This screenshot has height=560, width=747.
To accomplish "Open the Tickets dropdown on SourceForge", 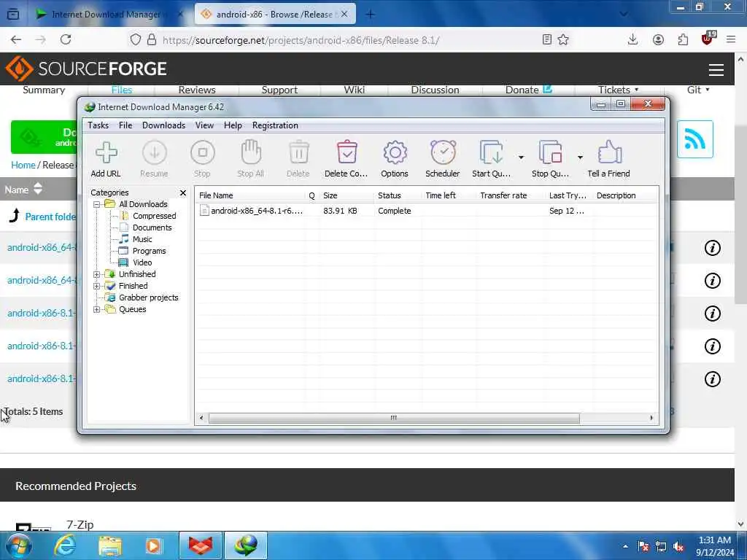I will point(618,90).
